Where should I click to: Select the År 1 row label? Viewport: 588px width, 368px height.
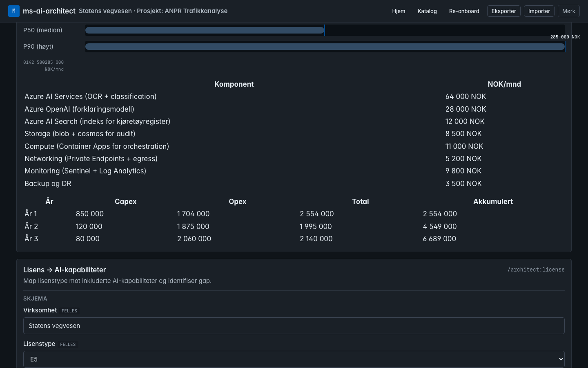(31, 214)
